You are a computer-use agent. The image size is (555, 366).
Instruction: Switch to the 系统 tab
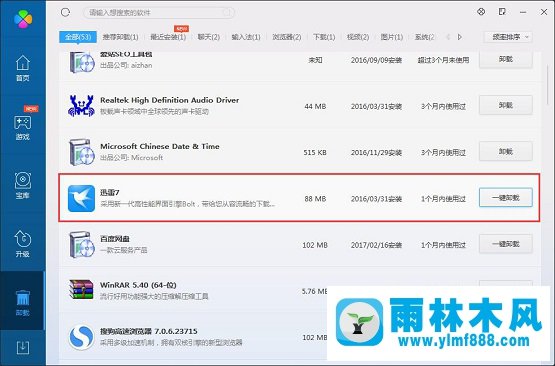[424, 37]
